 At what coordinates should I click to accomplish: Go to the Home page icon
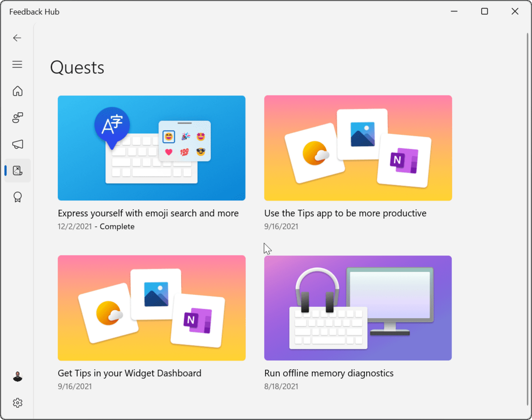[17, 91]
